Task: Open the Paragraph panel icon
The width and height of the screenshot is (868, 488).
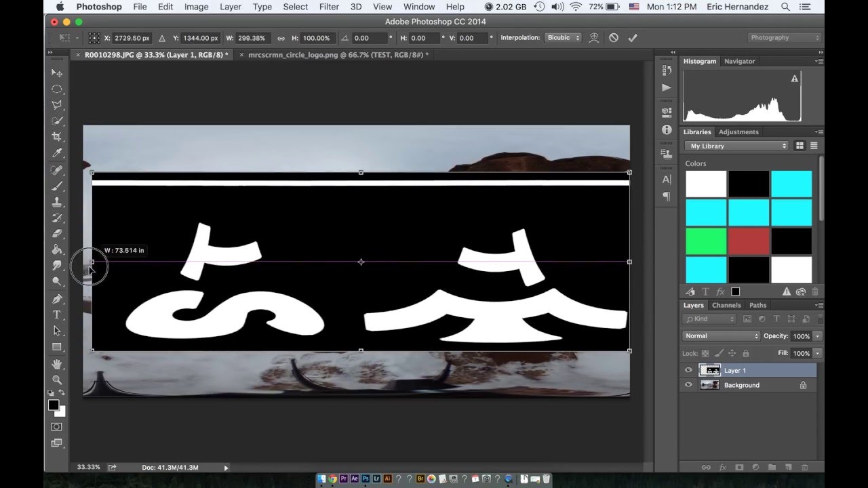Action: point(667,197)
